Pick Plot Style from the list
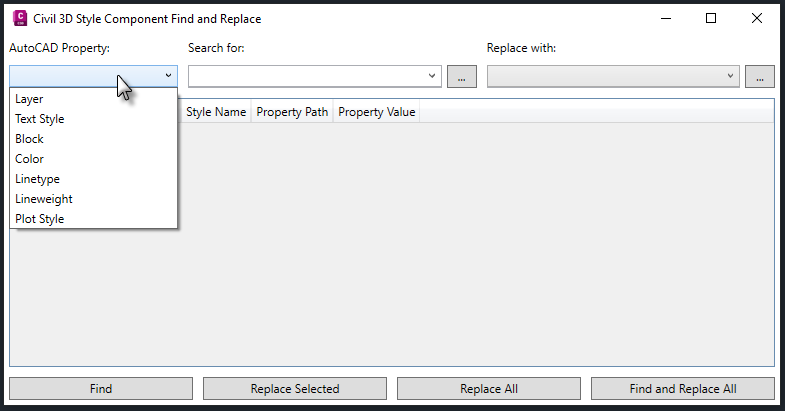 (39, 219)
